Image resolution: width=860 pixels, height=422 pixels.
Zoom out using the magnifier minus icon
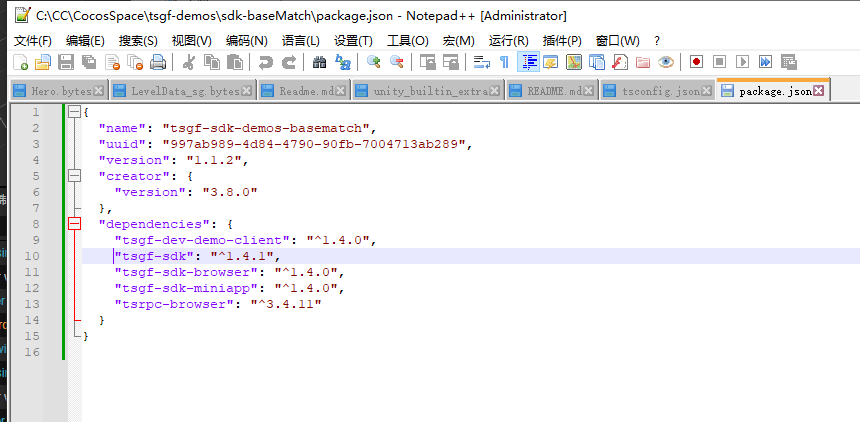(x=397, y=62)
